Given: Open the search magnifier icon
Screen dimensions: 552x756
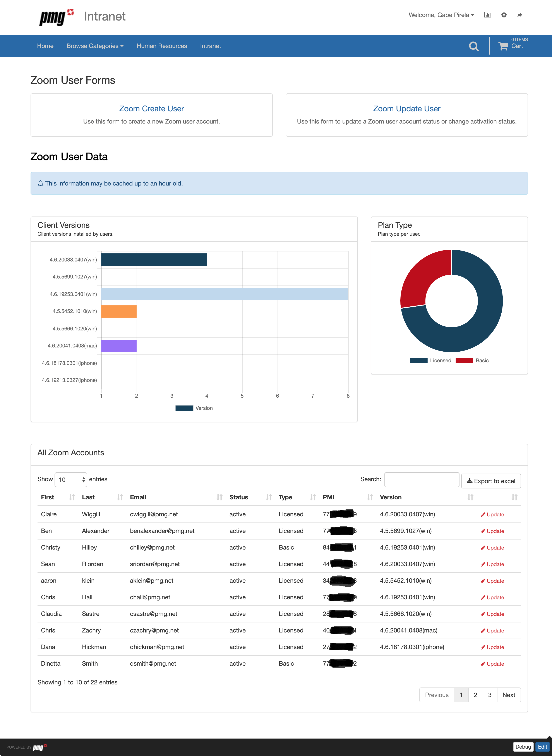Looking at the screenshot, I should tap(473, 46).
